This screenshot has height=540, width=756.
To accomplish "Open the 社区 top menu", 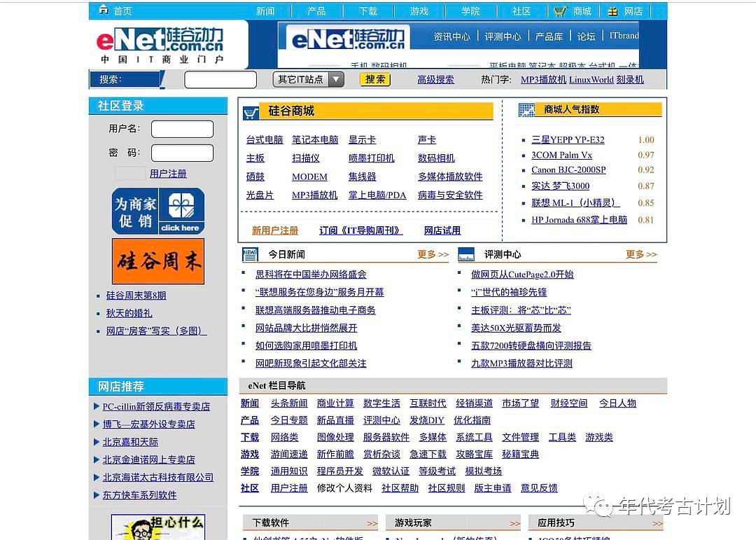I will tap(521, 11).
